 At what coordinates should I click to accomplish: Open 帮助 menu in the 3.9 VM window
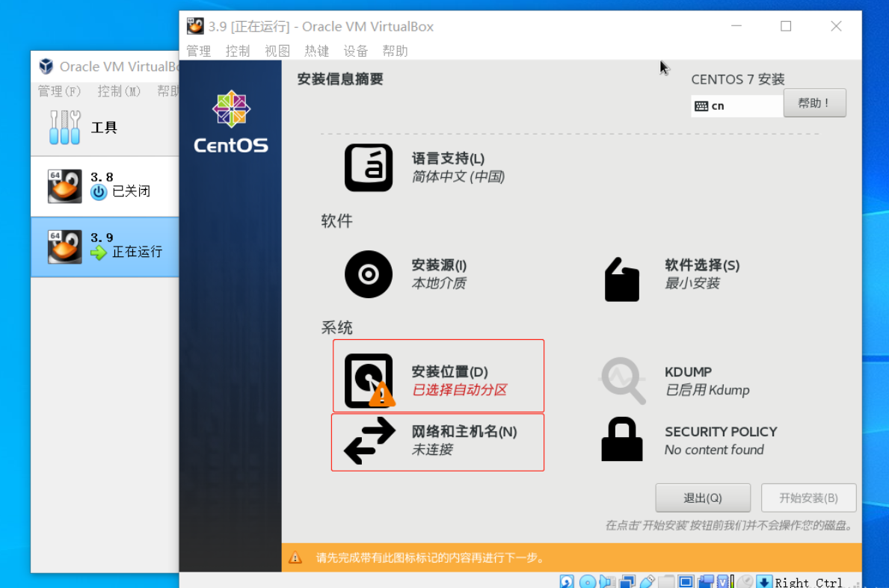tap(396, 51)
